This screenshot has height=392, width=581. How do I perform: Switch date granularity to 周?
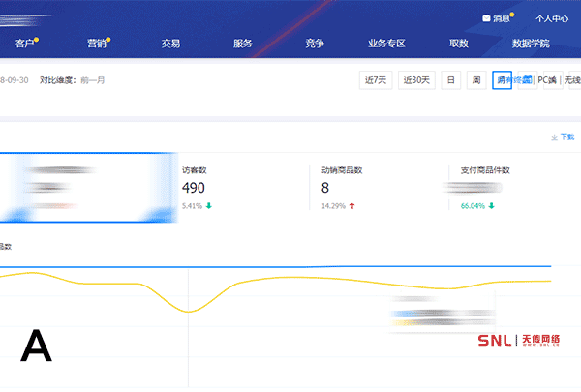(475, 80)
